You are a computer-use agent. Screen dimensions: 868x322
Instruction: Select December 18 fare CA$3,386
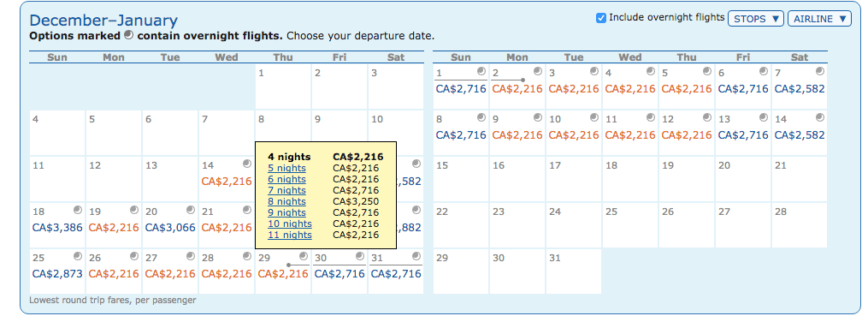[57, 227]
